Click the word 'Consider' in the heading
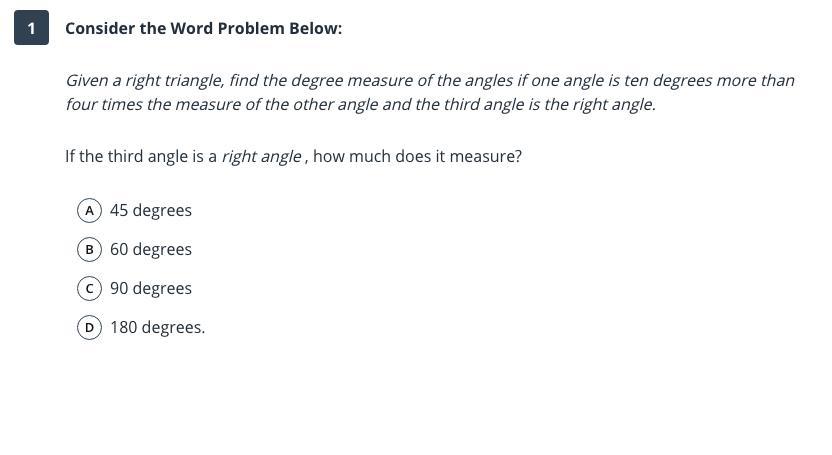This screenshot has height=455, width=832. (x=100, y=28)
